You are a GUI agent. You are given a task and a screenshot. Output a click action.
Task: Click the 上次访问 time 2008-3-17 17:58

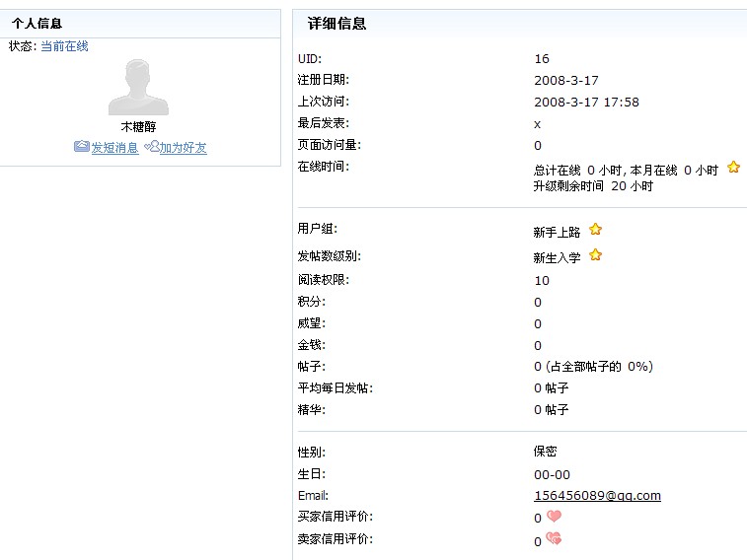point(586,103)
